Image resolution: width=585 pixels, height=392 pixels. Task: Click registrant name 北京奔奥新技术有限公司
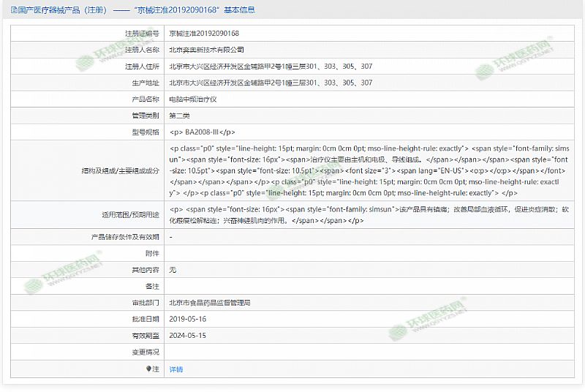(206, 50)
